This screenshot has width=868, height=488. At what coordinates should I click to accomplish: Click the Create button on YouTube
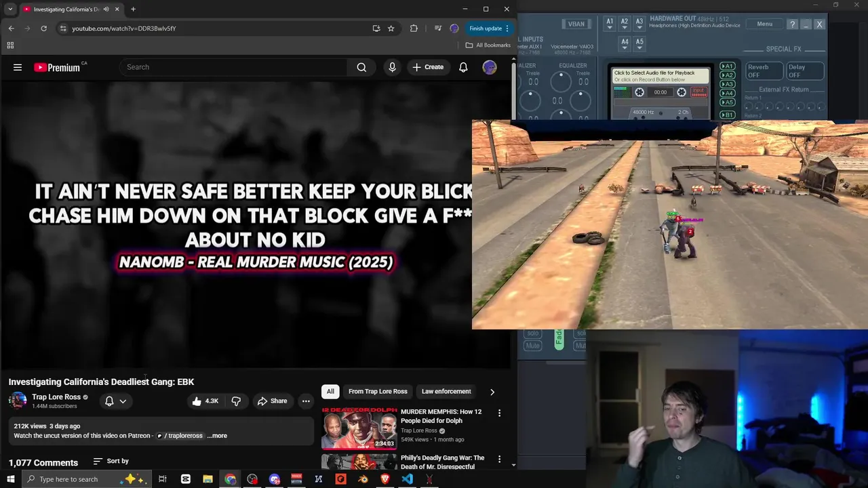click(x=428, y=67)
